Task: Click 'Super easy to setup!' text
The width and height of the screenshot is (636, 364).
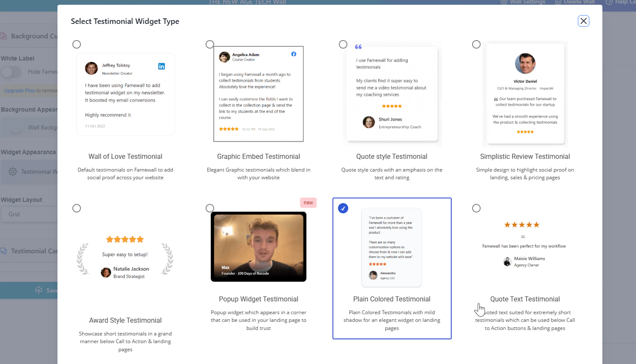Action: (125, 254)
